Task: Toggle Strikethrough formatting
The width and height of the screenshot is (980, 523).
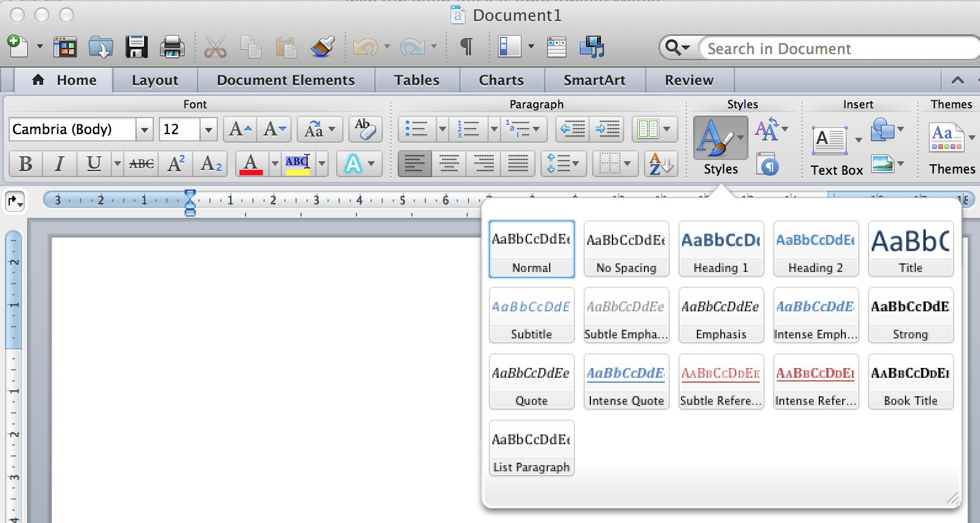Action: [x=142, y=164]
